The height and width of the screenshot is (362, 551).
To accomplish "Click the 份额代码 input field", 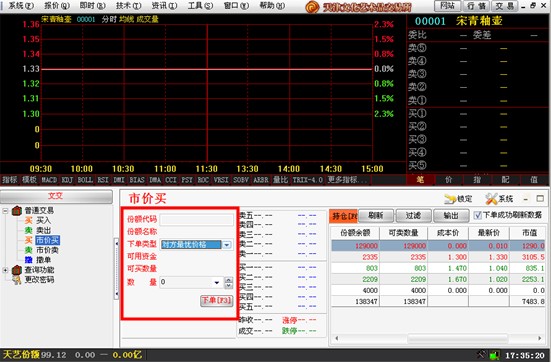I will pos(196,220).
